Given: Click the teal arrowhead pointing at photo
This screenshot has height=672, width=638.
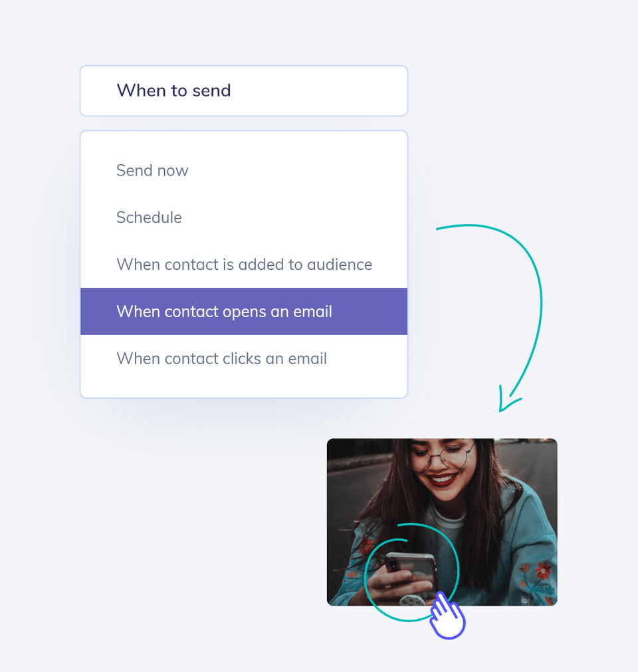Looking at the screenshot, I should 508,399.
